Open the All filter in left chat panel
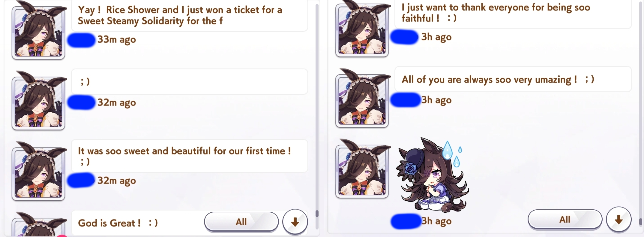 241,222
